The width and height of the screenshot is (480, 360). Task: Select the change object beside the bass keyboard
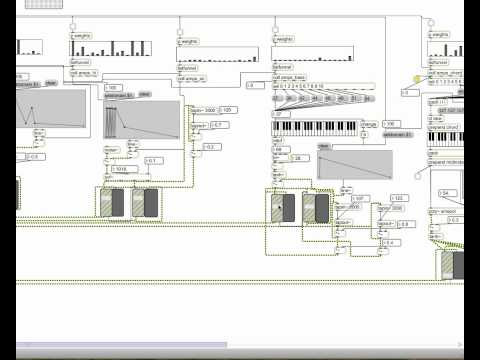pyautogui.click(x=369, y=124)
